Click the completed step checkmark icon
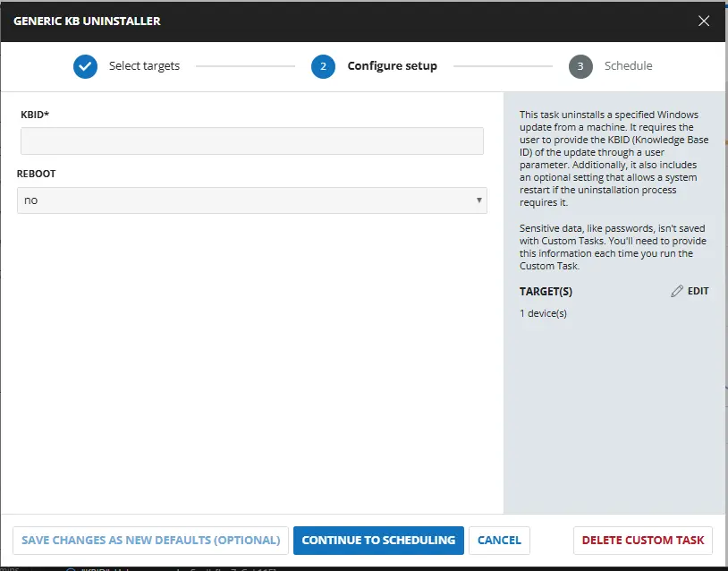Screen dimensions: 728x571 click(x=86, y=66)
